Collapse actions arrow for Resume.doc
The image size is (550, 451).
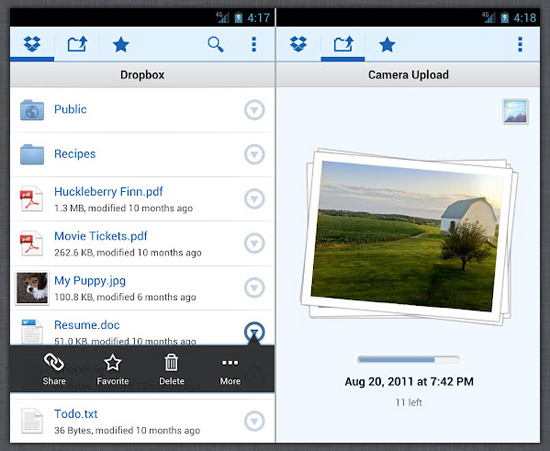tap(254, 332)
